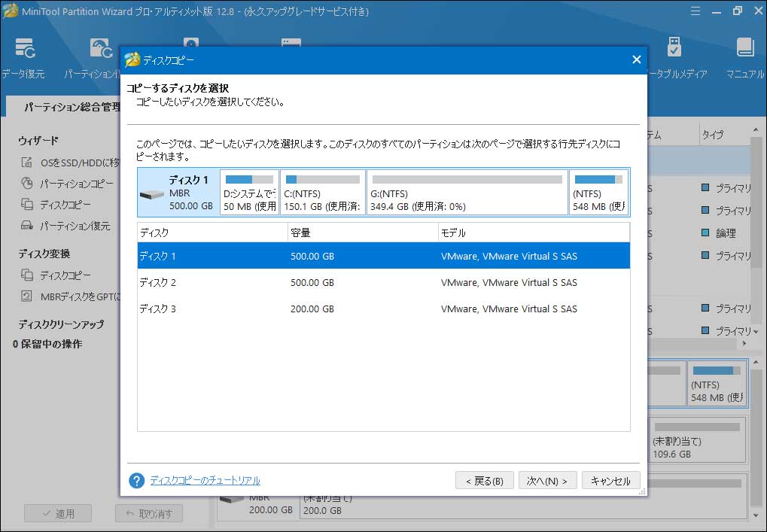The height and width of the screenshot is (532, 767).
Task: Click the モデル column header
Action: click(x=534, y=233)
